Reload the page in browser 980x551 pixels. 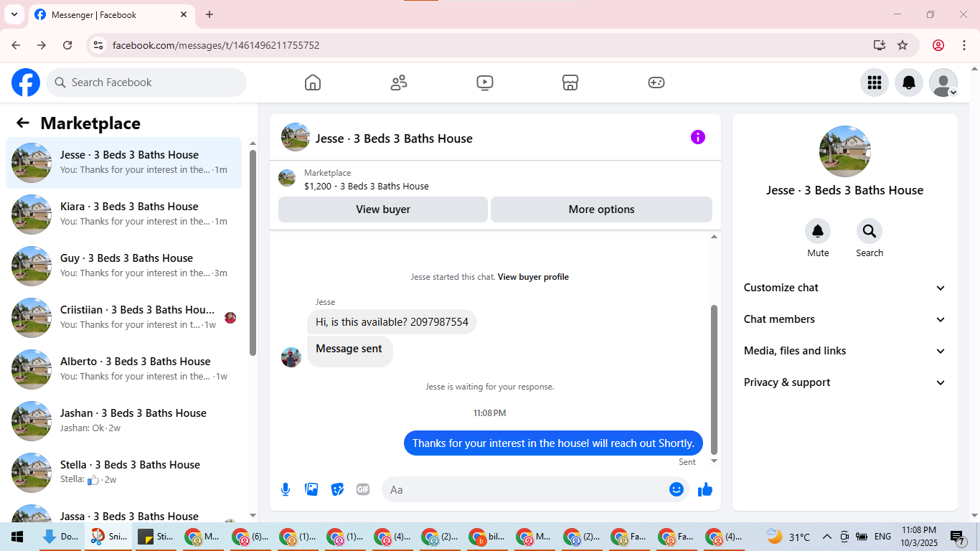coord(67,45)
